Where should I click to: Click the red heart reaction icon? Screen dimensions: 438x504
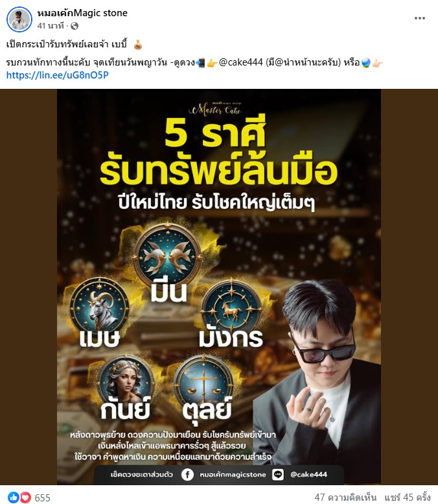pos(26,498)
